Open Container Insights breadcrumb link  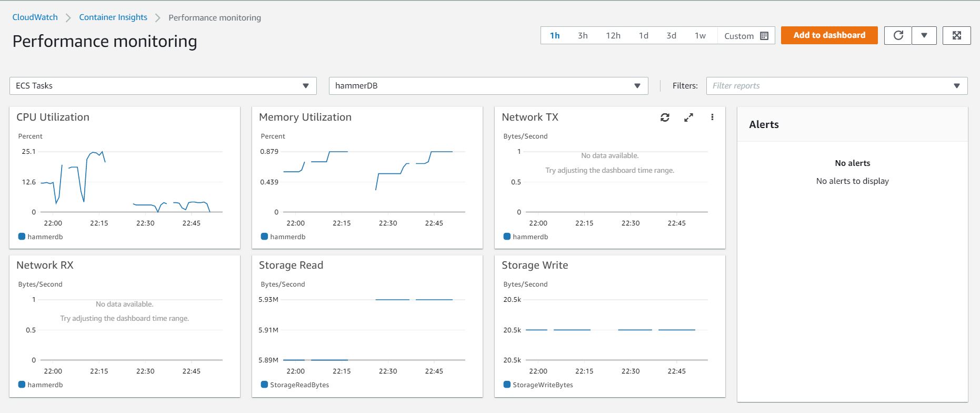113,17
